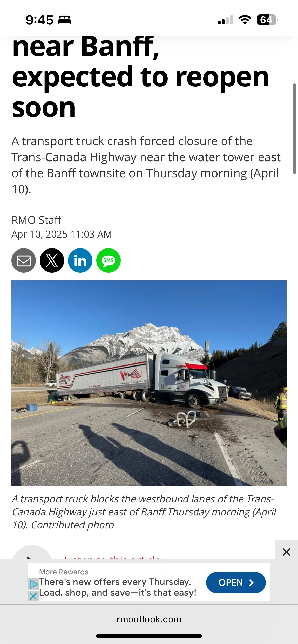Tap the 9:45 clock
The height and width of the screenshot is (644, 298).
click(x=39, y=20)
